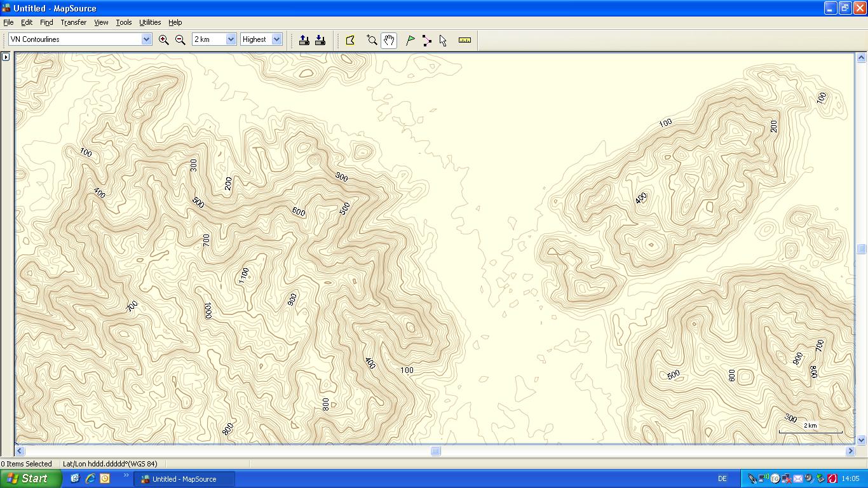Viewport: 868px width, 488px height.
Task: Select the Distance/Bearing ruler tool
Action: pos(465,40)
